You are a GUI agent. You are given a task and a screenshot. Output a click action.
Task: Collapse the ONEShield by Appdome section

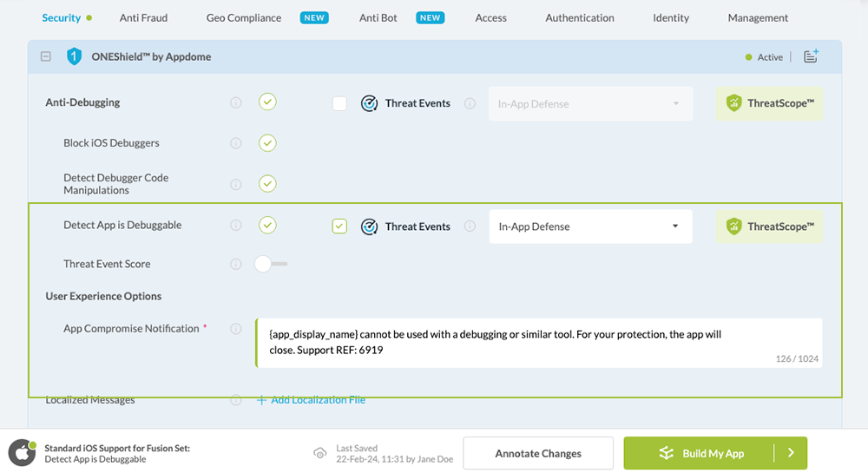[x=45, y=56]
